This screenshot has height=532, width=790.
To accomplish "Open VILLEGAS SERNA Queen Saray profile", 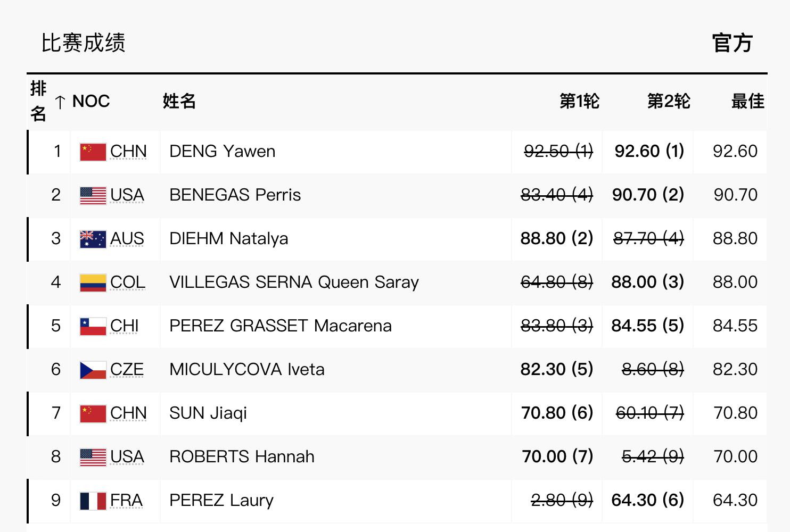I will (x=294, y=282).
